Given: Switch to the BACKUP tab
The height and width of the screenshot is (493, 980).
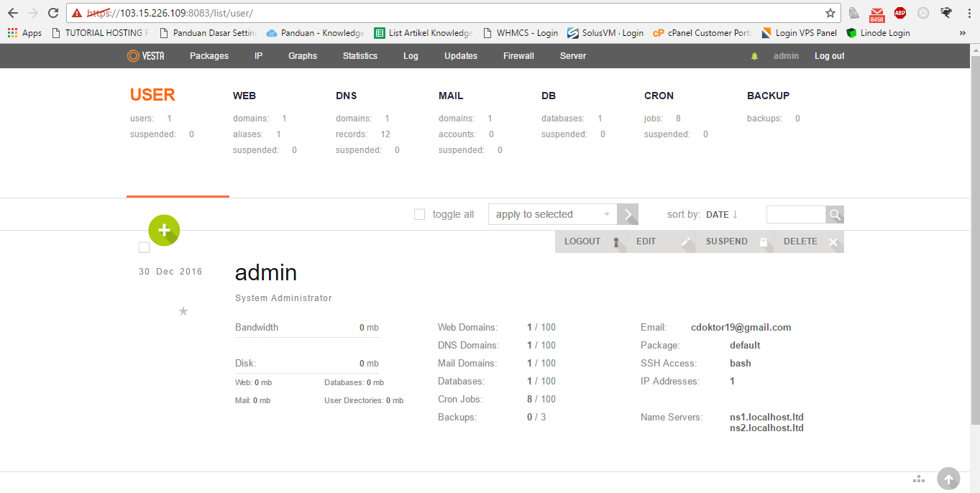Looking at the screenshot, I should pyautogui.click(x=768, y=95).
